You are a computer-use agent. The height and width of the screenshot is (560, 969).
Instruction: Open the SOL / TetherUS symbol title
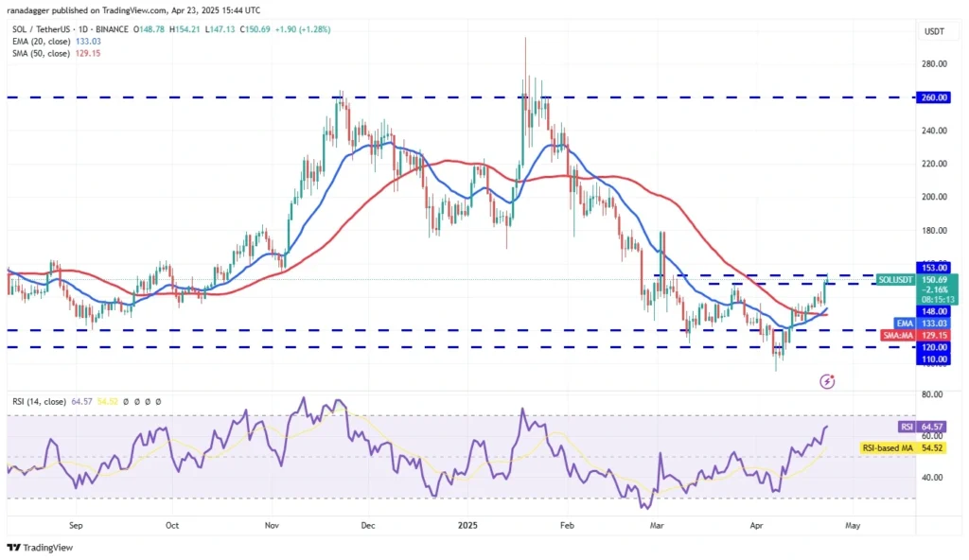click(x=70, y=29)
